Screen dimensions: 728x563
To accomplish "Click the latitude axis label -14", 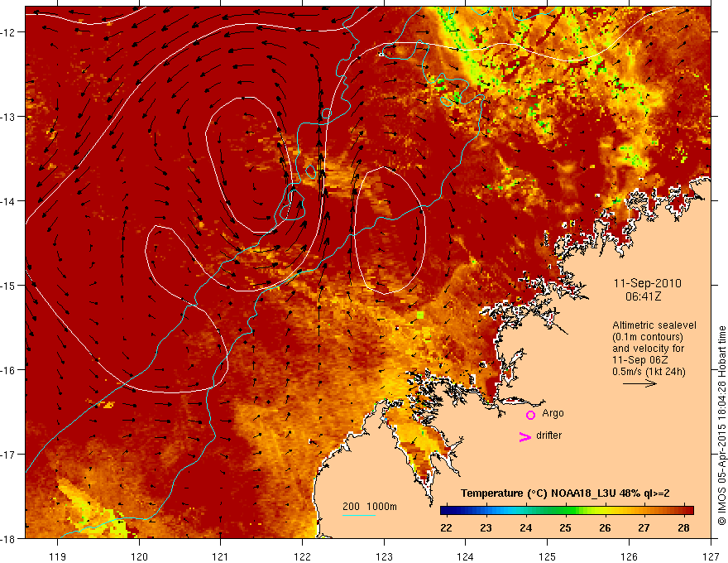I will point(8,201).
